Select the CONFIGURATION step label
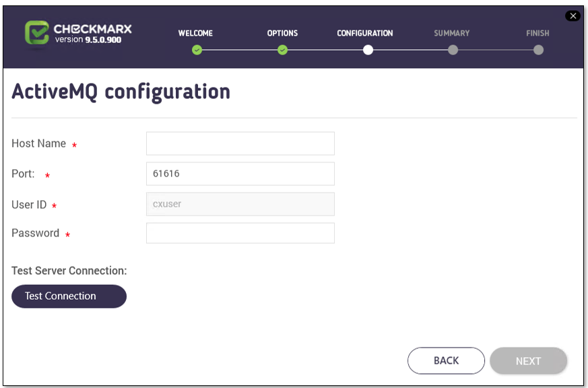This screenshot has height=388, width=588. (x=365, y=34)
